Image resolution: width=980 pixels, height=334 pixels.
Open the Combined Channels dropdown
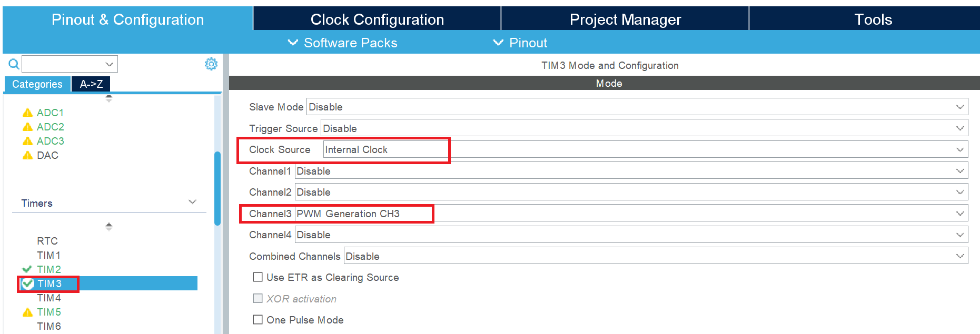click(x=656, y=256)
